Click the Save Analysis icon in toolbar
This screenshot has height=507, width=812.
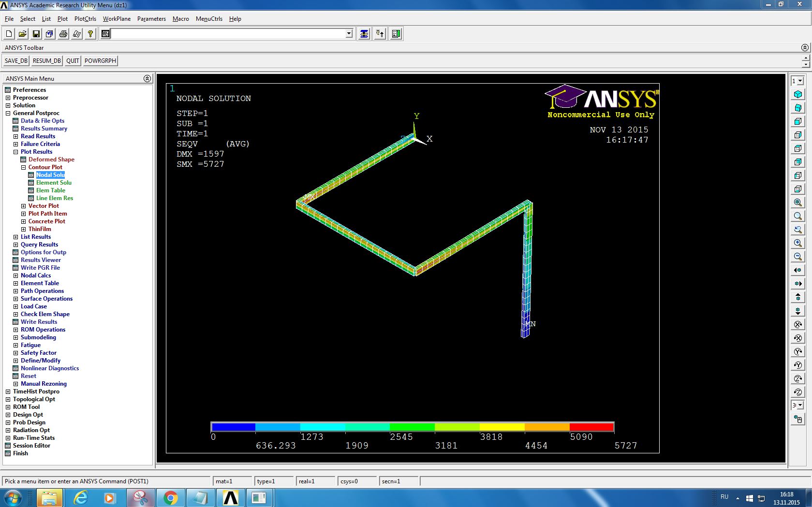pos(36,34)
